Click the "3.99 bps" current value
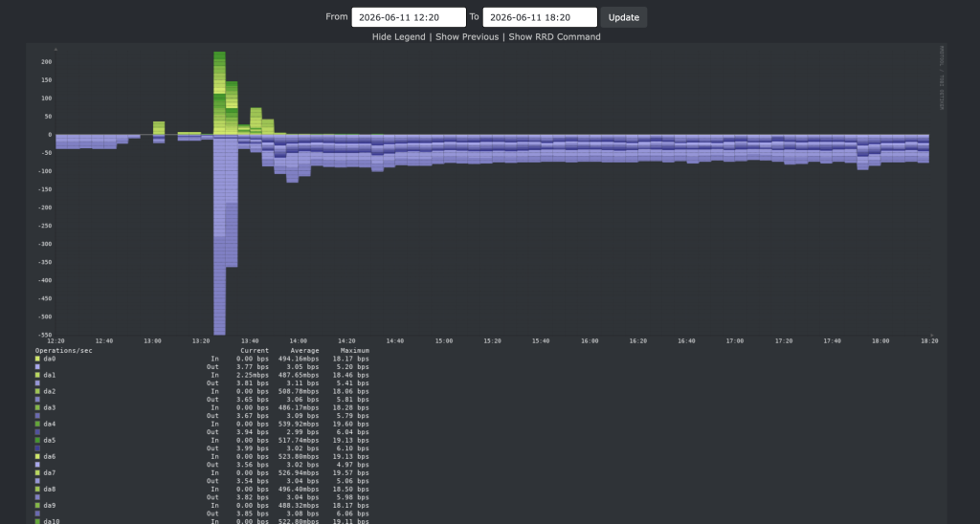Screen dimensions: 980x524 pos(255,448)
